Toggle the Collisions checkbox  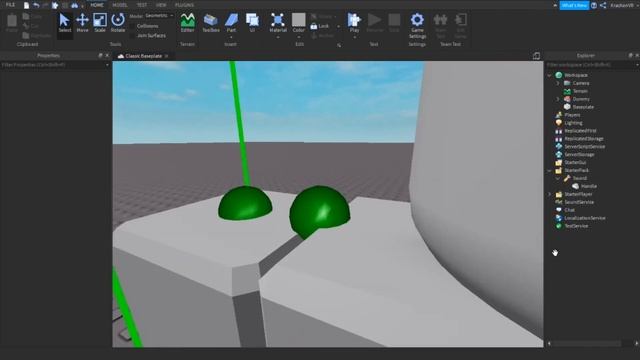tap(132, 26)
